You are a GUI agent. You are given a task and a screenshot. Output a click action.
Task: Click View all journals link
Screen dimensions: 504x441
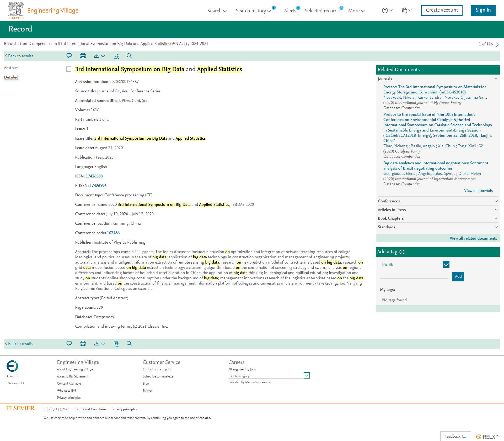(x=478, y=191)
